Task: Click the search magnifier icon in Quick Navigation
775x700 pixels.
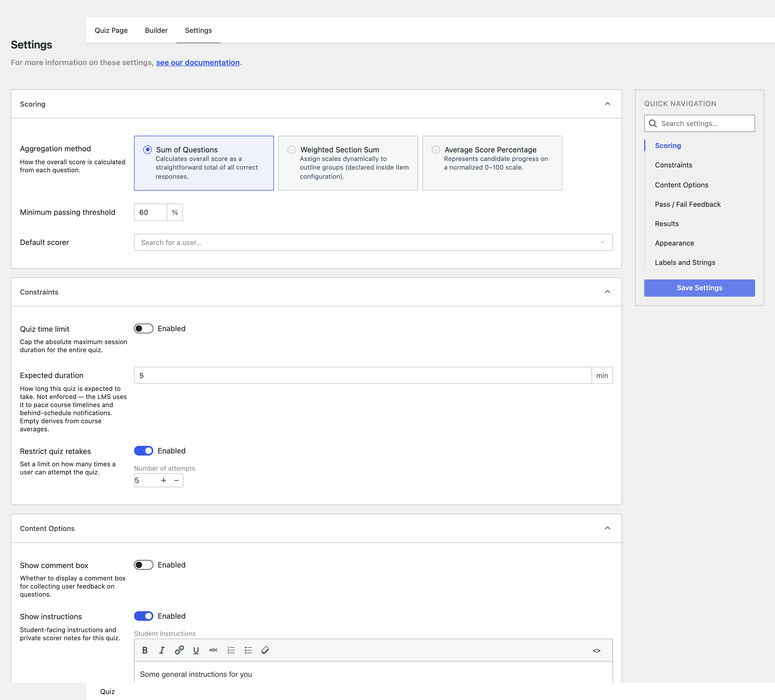Action: [653, 124]
